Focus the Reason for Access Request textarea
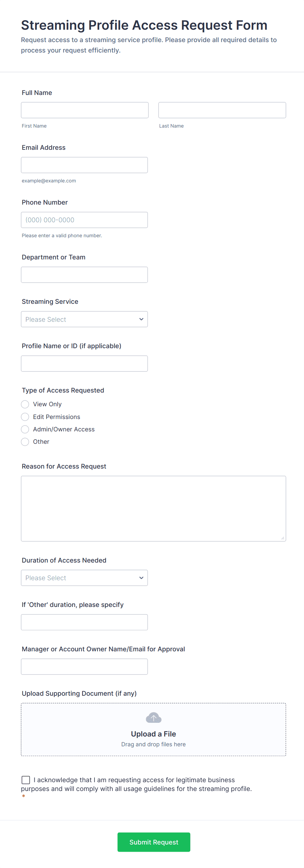 coord(153,508)
